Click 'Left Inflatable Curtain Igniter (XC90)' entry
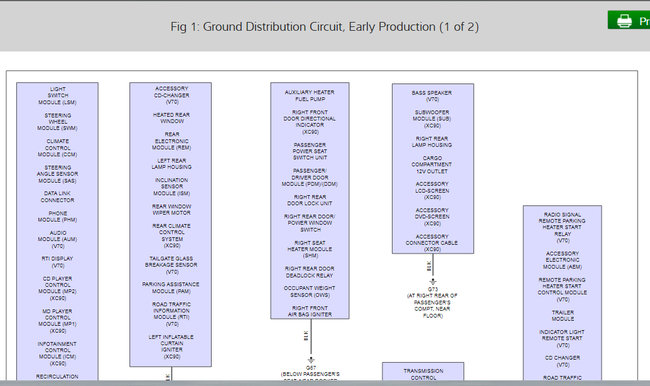Viewport: 650px width, 386px height. click(171, 347)
